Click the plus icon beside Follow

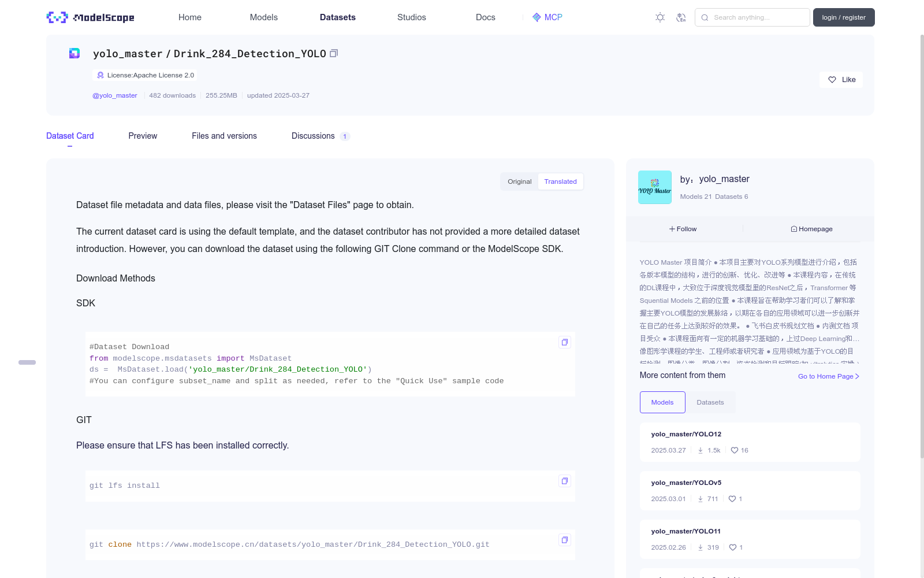[x=672, y=229]
